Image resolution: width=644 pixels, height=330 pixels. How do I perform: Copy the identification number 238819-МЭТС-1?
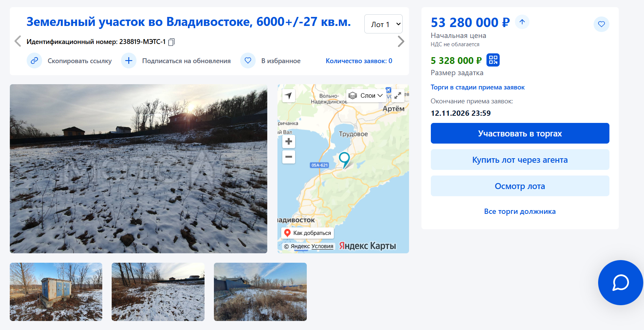tap(171, 42)
